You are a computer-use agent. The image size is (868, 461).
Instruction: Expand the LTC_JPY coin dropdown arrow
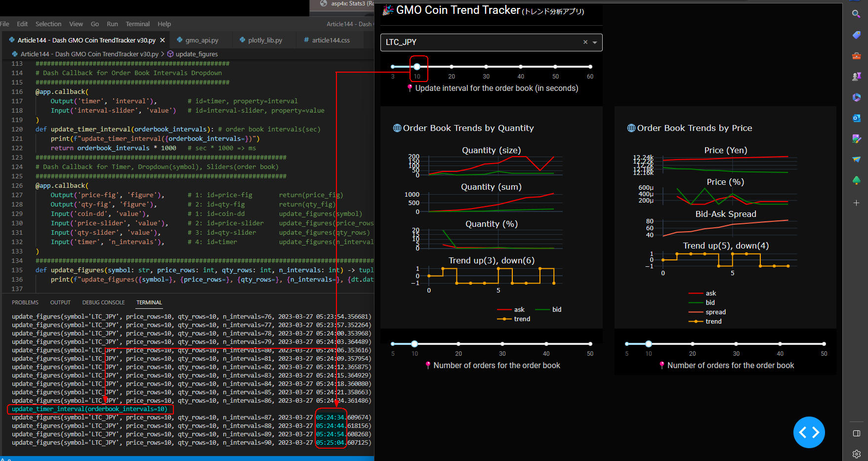[x=595, y=42]
